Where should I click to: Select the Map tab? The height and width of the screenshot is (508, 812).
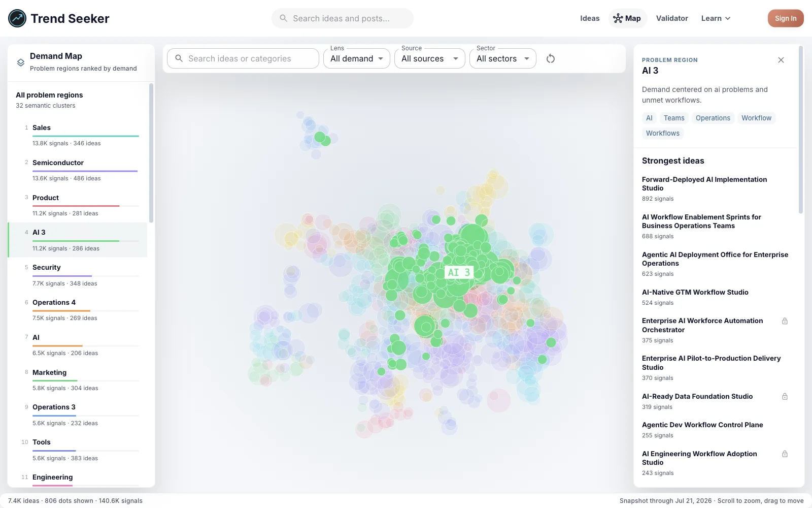(628, 18)
